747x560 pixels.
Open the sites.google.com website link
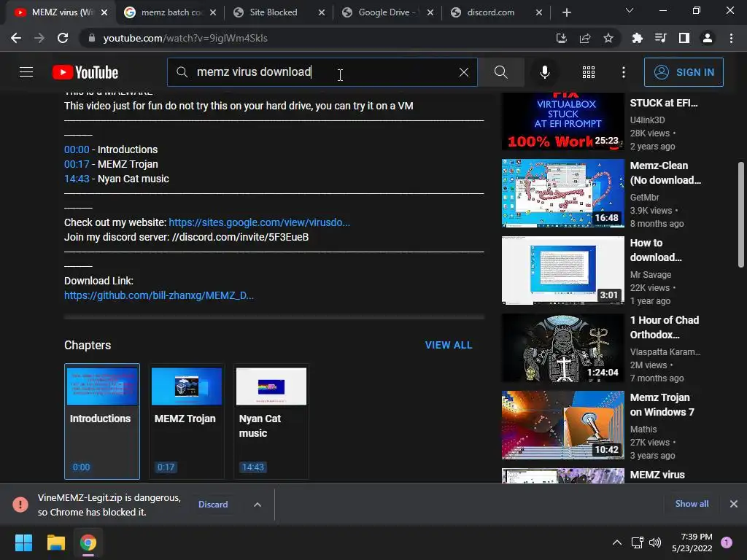pos(259,222)
